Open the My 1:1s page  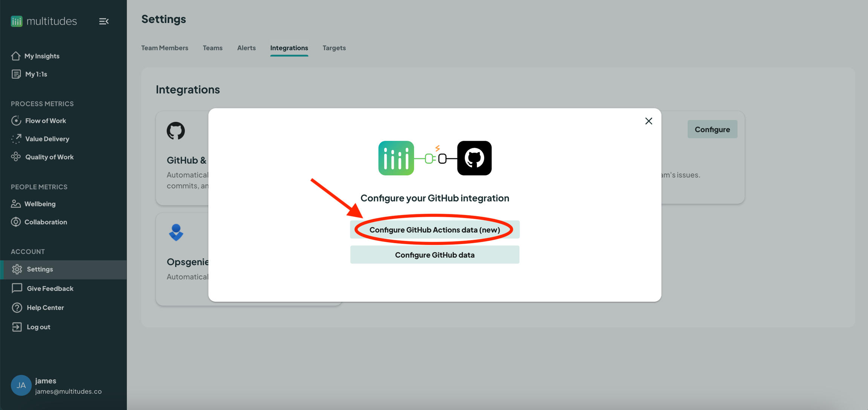(36, 74)
